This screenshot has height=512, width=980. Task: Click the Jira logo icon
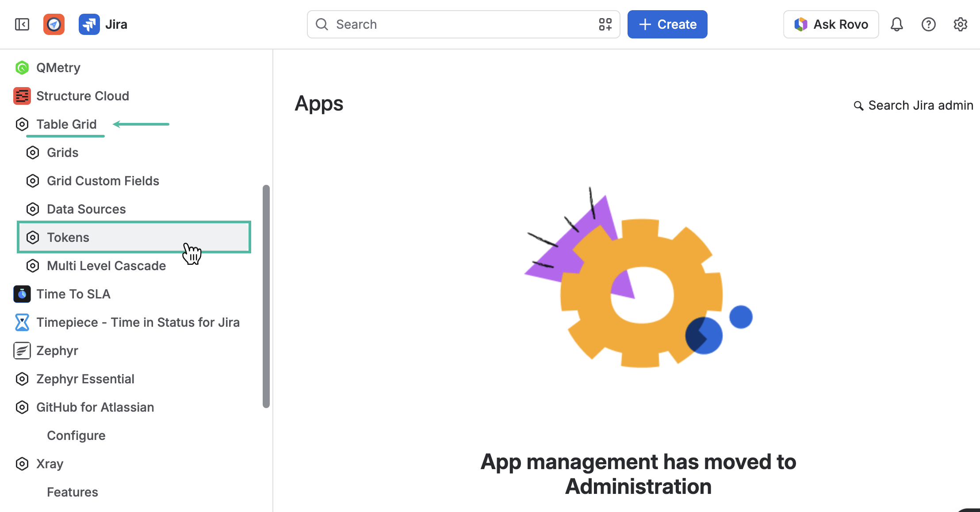89,24
